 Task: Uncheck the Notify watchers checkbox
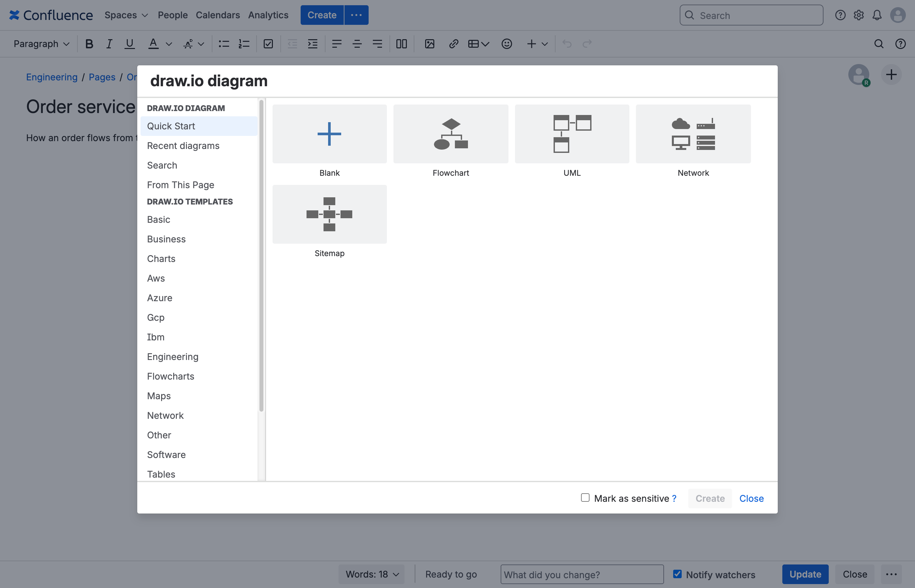677,574
